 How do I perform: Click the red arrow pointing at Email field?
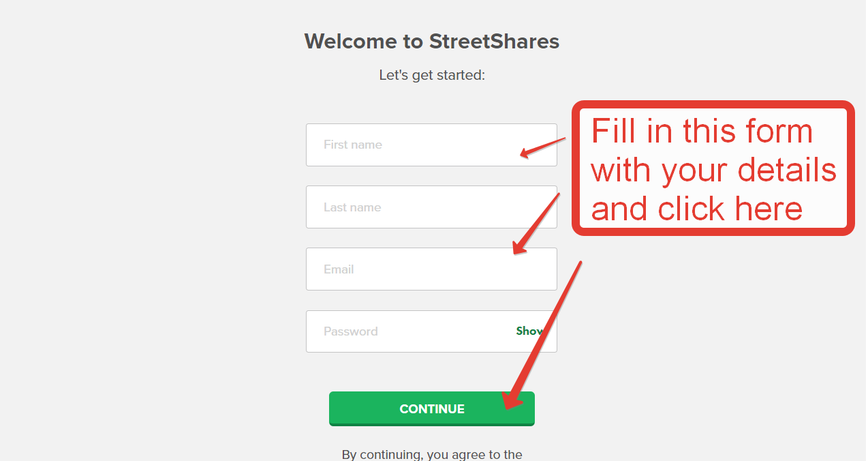[536, 223]
